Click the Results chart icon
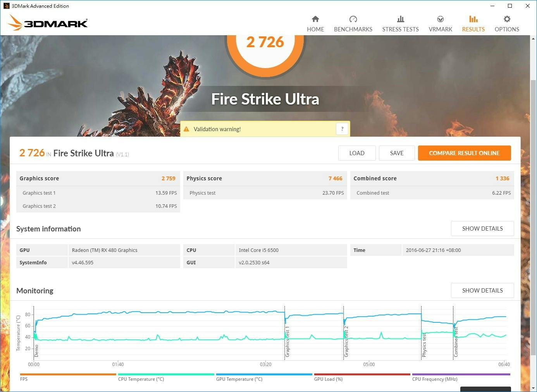This screenshot has width=537, height=392. pos(473,19)
